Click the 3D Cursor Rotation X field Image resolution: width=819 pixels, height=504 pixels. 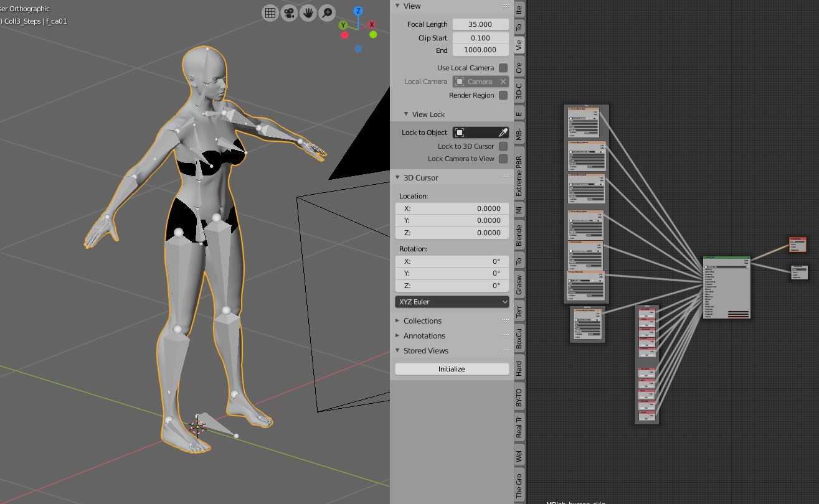(x=452, y=261)
